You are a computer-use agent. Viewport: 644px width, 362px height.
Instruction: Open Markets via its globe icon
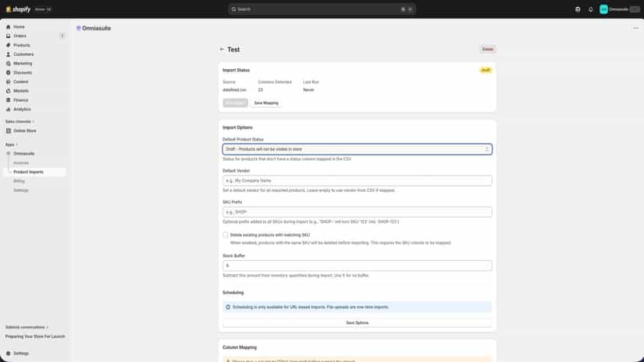pos(9,91)
